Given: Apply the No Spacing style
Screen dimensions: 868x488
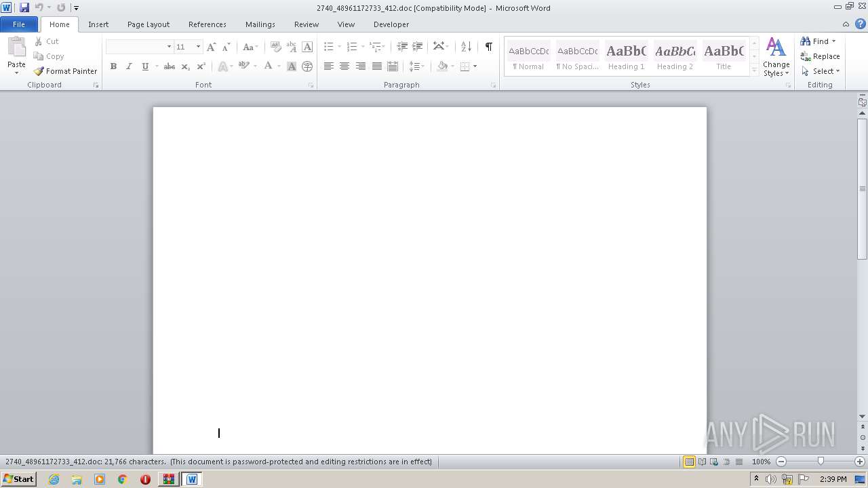Looking at the screenshot, I should (x=578, y=57).
